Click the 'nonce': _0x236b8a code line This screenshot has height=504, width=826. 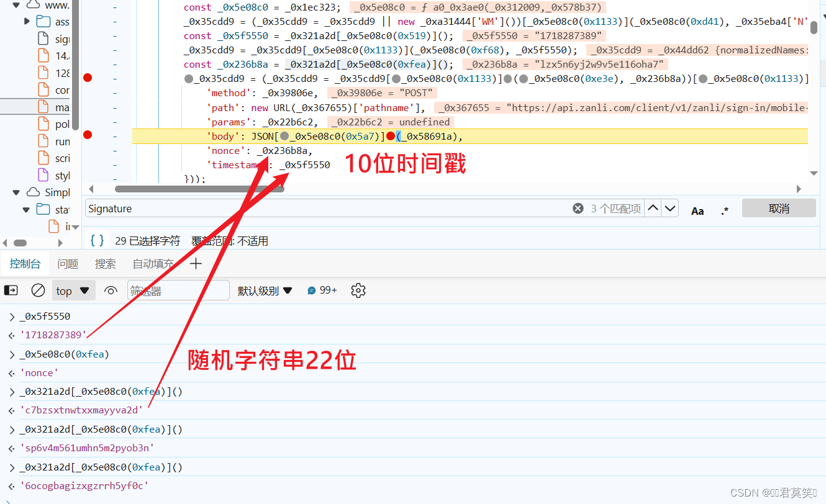pyautogui.click(x=259, y=150)
